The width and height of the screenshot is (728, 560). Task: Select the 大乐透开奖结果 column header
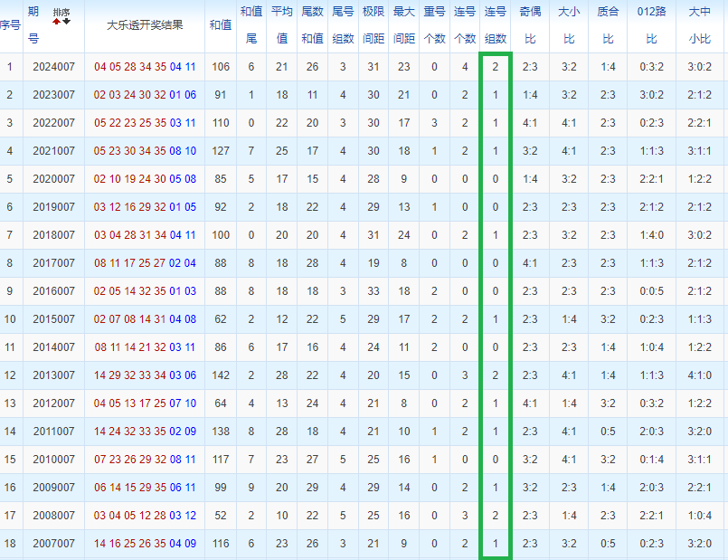145,25
